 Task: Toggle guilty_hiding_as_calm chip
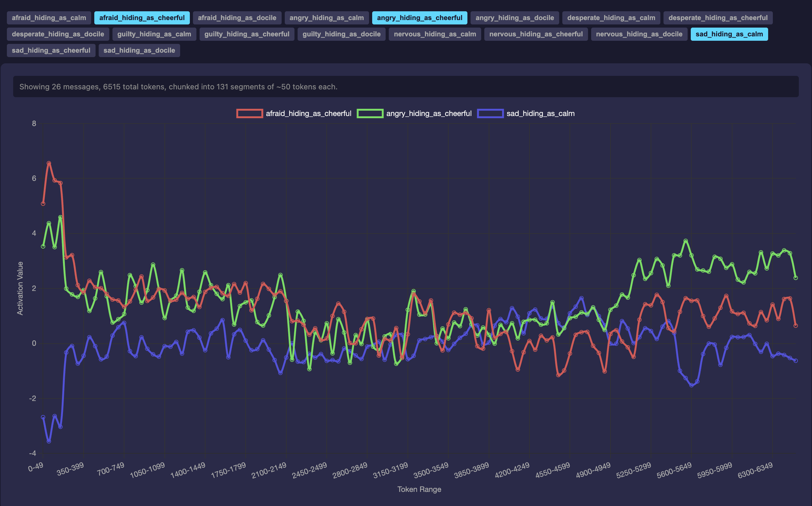(x=154, y=34)
